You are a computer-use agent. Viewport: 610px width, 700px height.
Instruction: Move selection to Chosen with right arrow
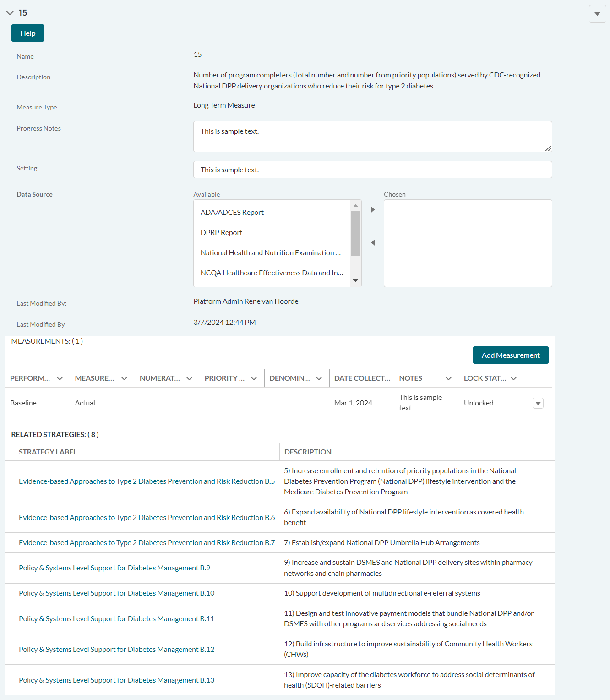[373, 209]
